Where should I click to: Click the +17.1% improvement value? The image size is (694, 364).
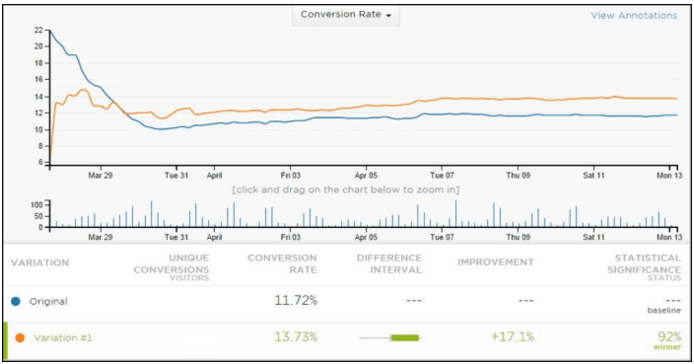[x=513, y=337]
